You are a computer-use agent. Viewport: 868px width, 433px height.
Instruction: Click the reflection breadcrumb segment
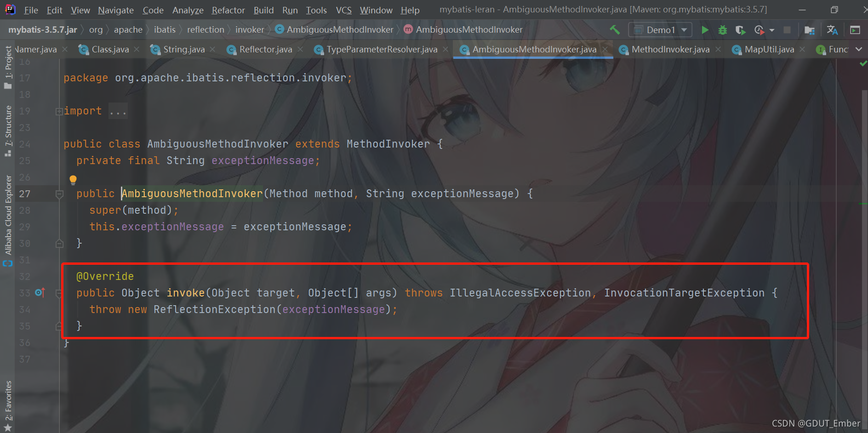[206, 30]
